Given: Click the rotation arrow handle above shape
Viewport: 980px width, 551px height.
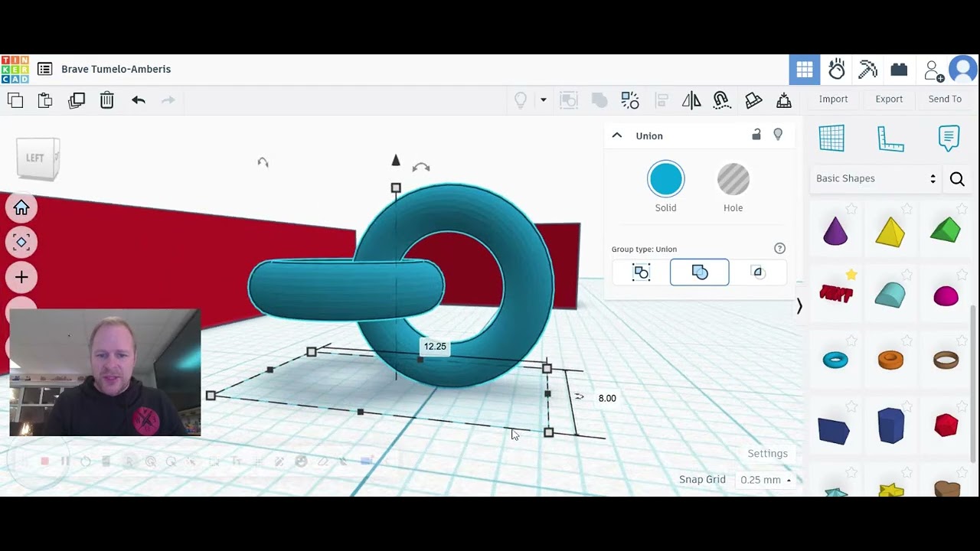Looking at the screenshot, I should click(421, 168).
